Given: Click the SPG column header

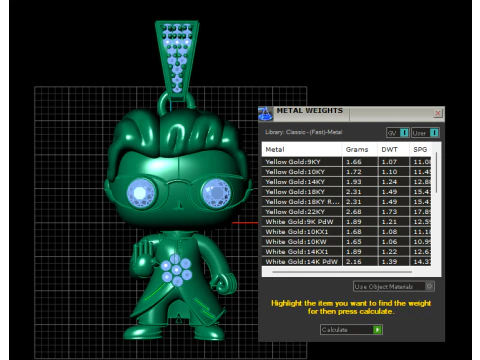Looking at the screenshot, I should pyautogui.click(x=420, y=149).
